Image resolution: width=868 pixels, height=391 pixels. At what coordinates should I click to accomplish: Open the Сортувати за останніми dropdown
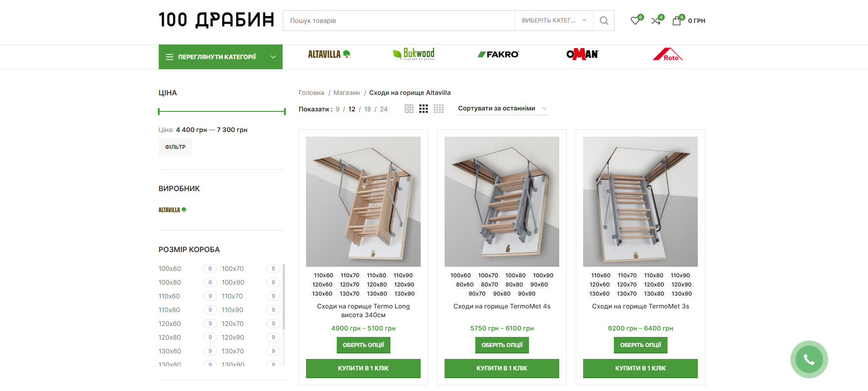pos(502,109)
